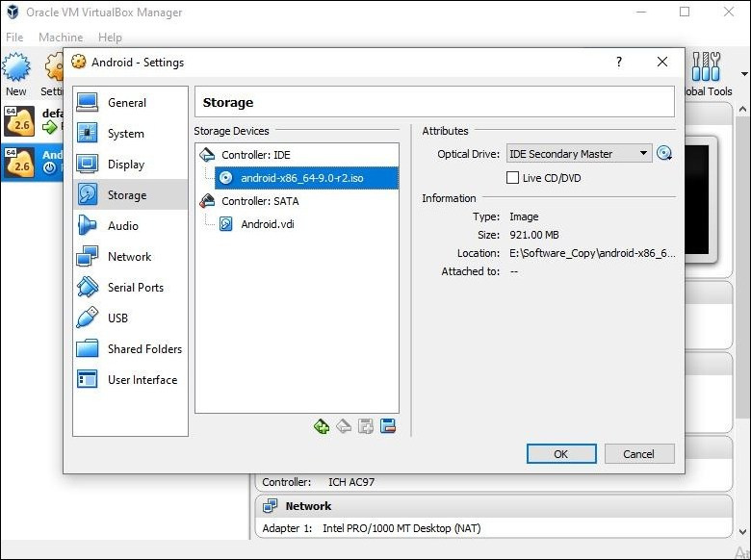Expand the Global Tools dropdown arrow
The width and height of the screenshot is (751, 560).
point(744,74)
